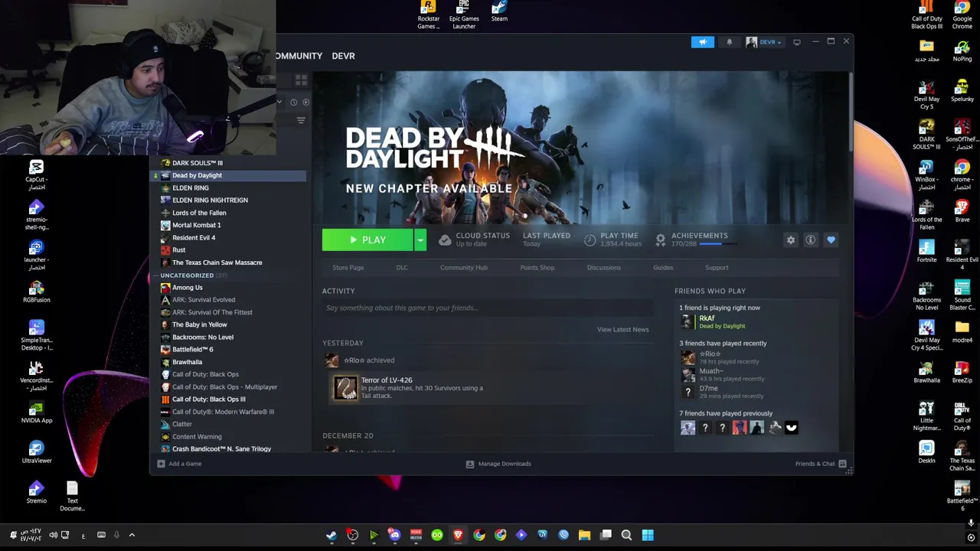This screenshot has height=551, width=980.
Task: Select Rust in the library list
Action: [x=228, y=250]
